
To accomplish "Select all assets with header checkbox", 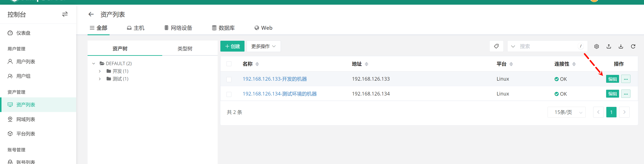I will (x=229, y=64).
